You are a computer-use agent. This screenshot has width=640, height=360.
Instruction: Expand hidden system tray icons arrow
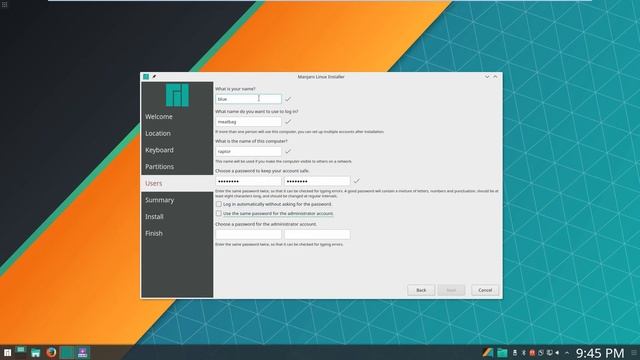pyautogui.click(x=567, y=353)
